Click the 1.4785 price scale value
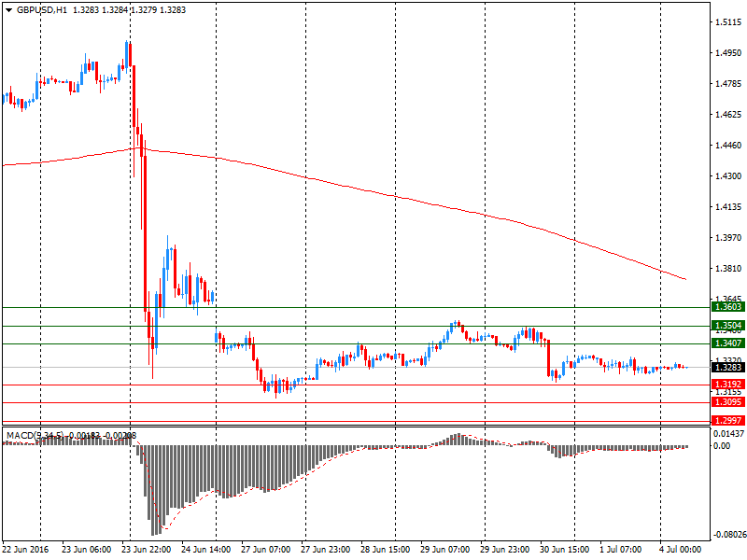 click(728, 84)
